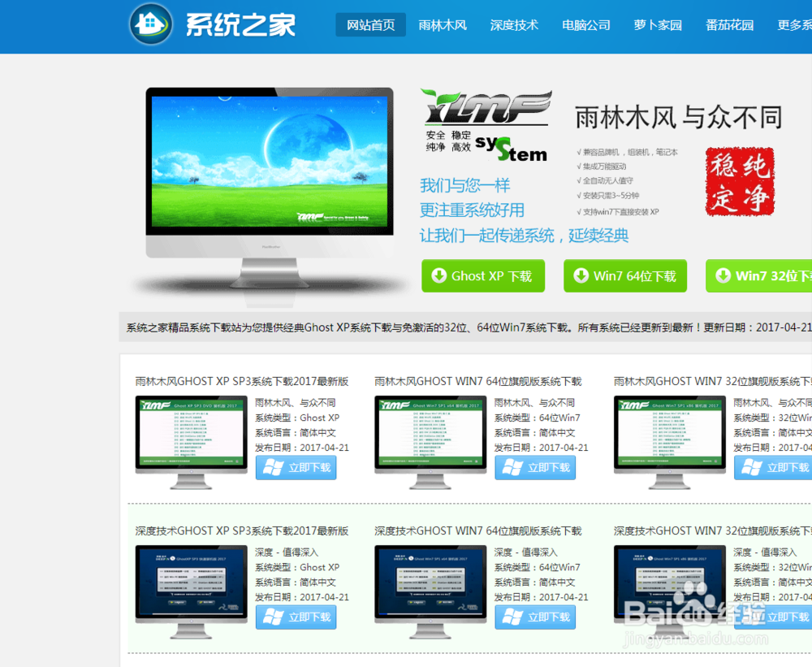
Task: Click 发布日期：2017-04-21 in 深度技术 64位 card
Action: [541, 597]
